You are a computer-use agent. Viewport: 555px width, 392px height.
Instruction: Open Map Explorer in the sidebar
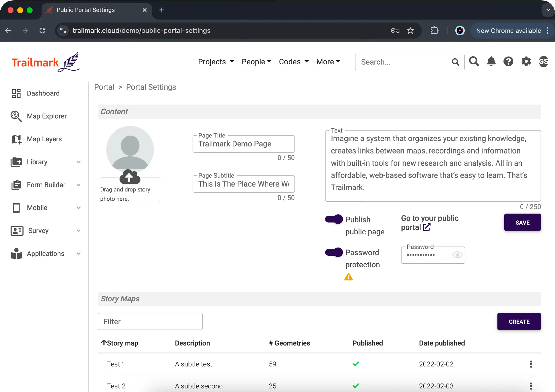(38, 116)
